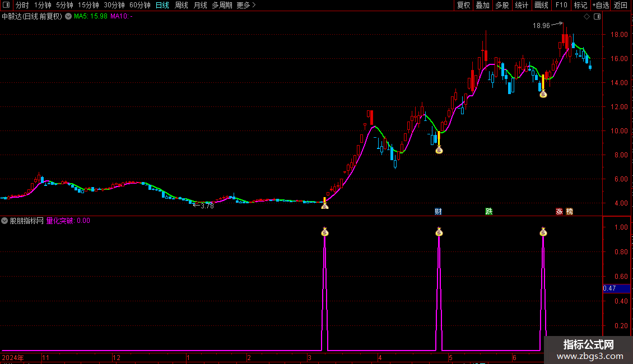Click money bag signal below June candle

[x=543, y=94]
